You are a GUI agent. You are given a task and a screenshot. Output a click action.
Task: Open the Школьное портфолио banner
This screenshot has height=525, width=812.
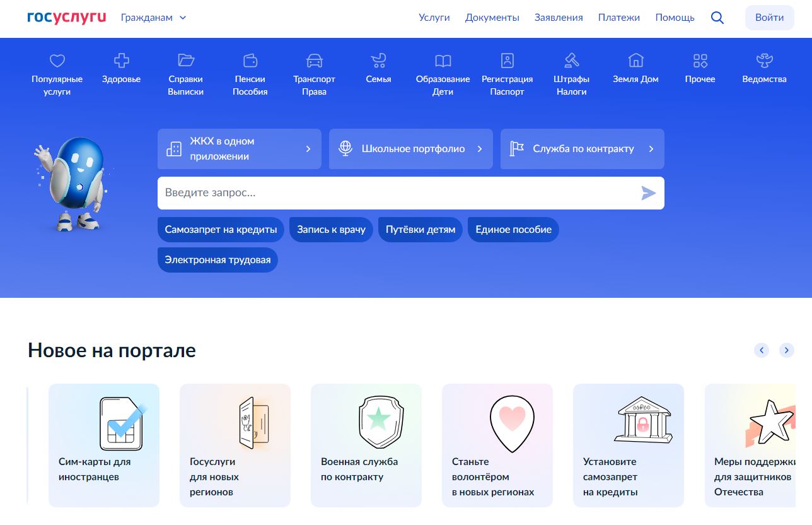(x=411, y=149)
